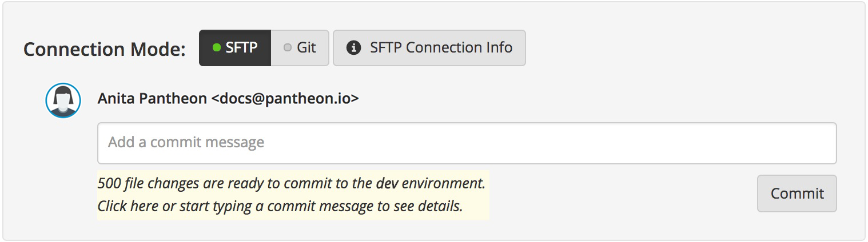Click the gray inactive dot beside Git

pyautogui.click(x=288, y=48)
